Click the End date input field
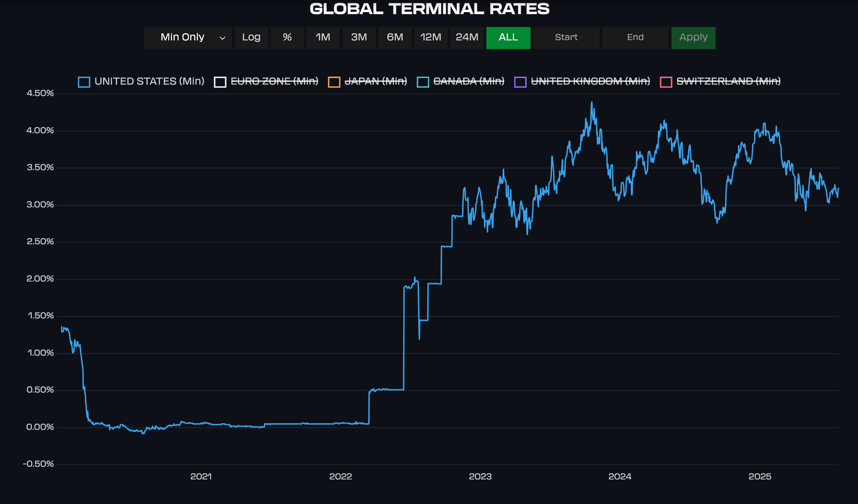Viewport: 858px width, 504px height. [635, 38]
